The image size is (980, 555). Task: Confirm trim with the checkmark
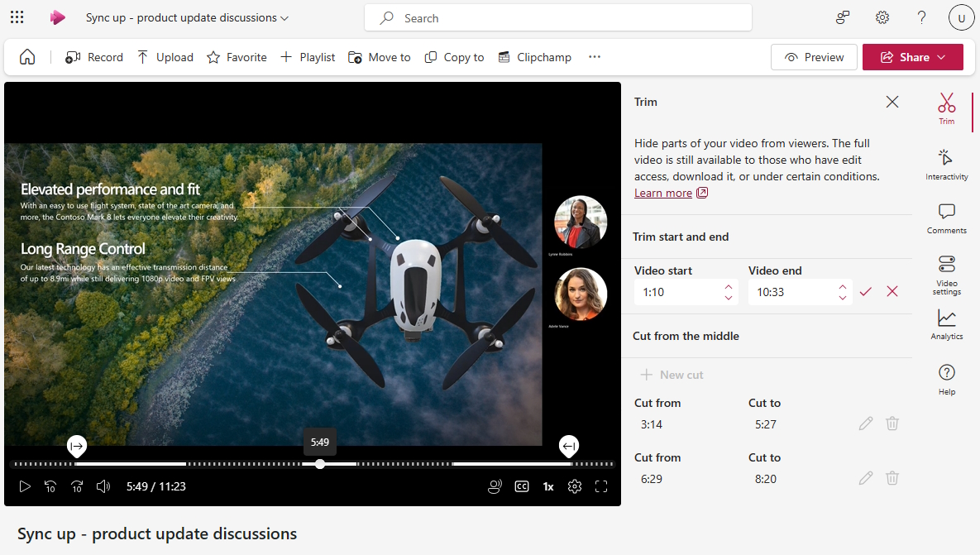[866, 292]
